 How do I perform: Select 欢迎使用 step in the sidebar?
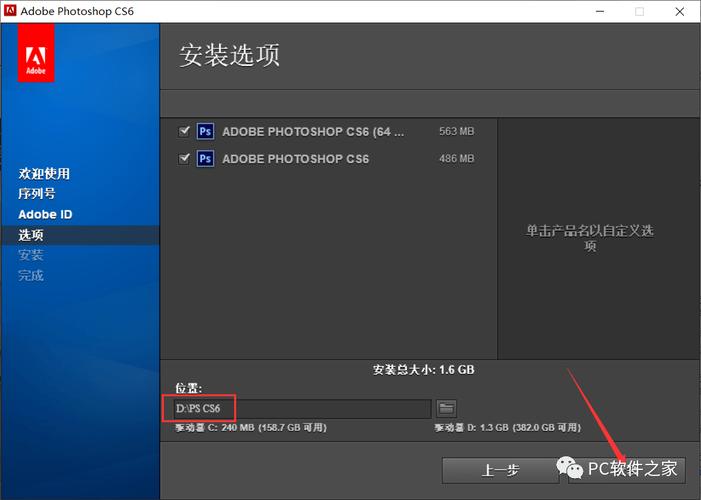pyautogui.click(x=44, y=174)
